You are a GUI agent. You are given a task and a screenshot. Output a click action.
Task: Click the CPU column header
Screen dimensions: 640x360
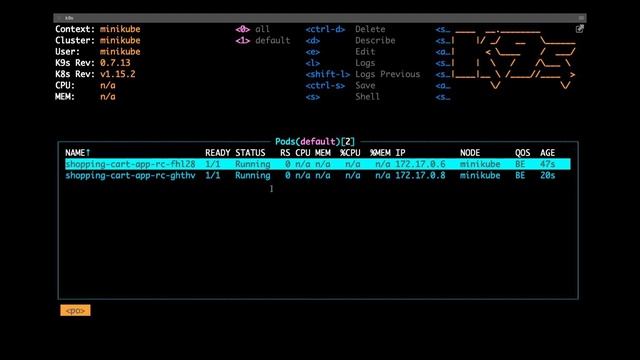pos(303,153)
